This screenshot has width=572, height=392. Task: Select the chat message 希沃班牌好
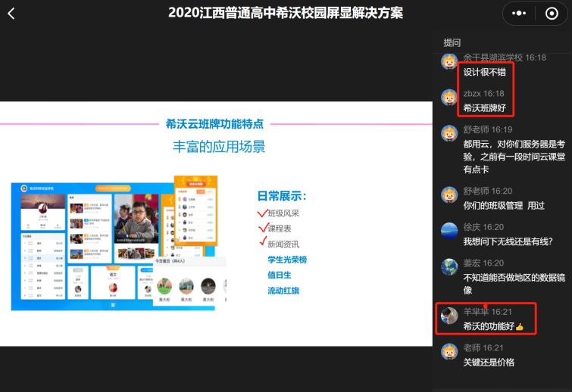tap(485, 107)
